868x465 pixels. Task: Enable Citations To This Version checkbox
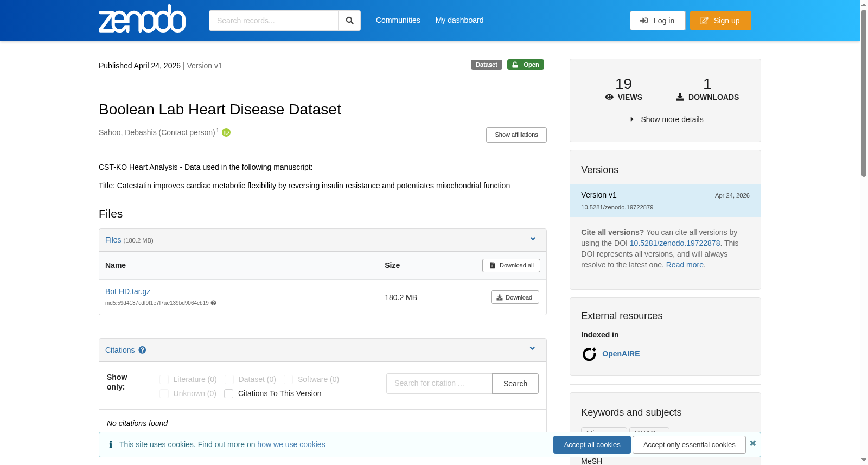[x=229, y=393]
